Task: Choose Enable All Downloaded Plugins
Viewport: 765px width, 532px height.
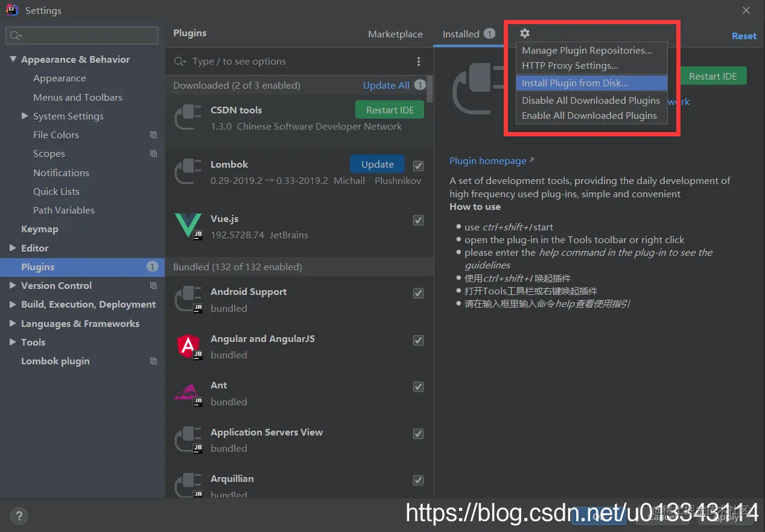Action: coord(592,116)
